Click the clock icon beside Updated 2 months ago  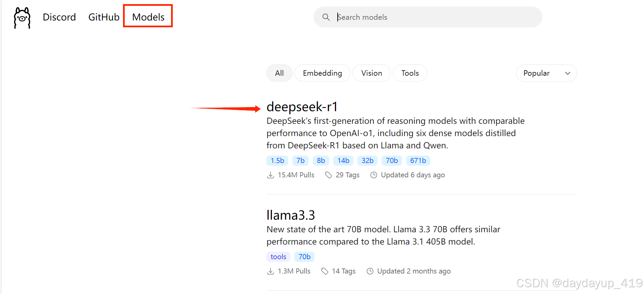[370, 271]
